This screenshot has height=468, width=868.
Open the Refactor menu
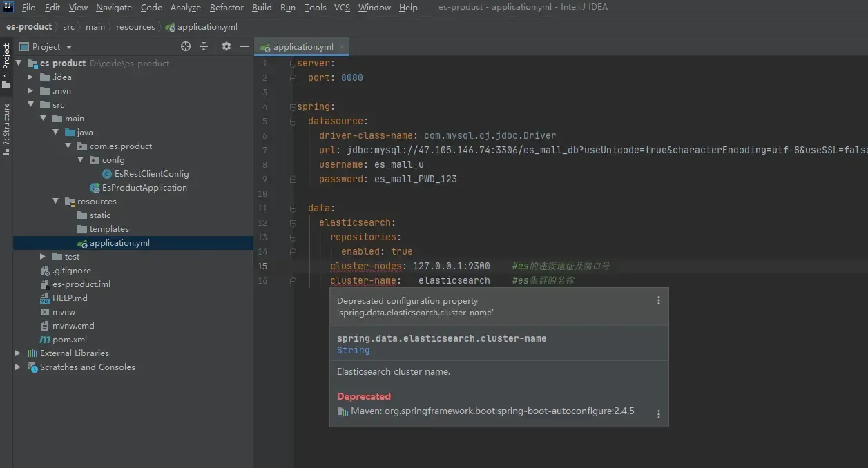pos(226,8)
